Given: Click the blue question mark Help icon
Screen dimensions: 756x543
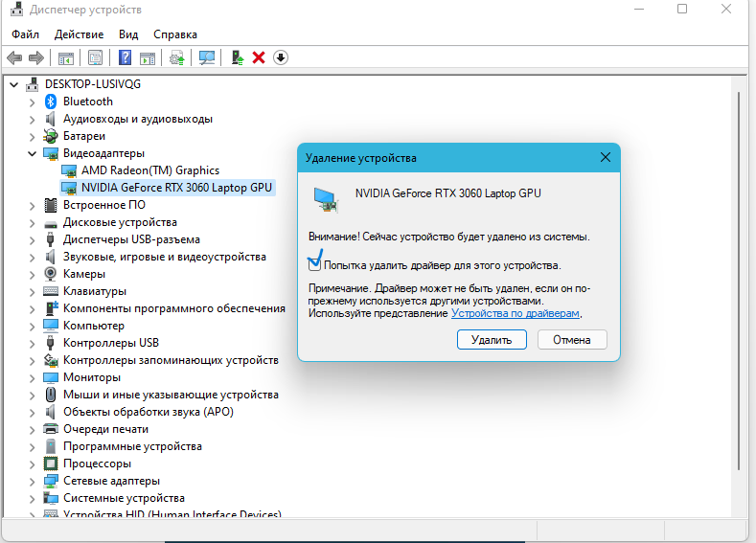Looking at the screenshot, I should pyautogui.click(x=125, y=57).
